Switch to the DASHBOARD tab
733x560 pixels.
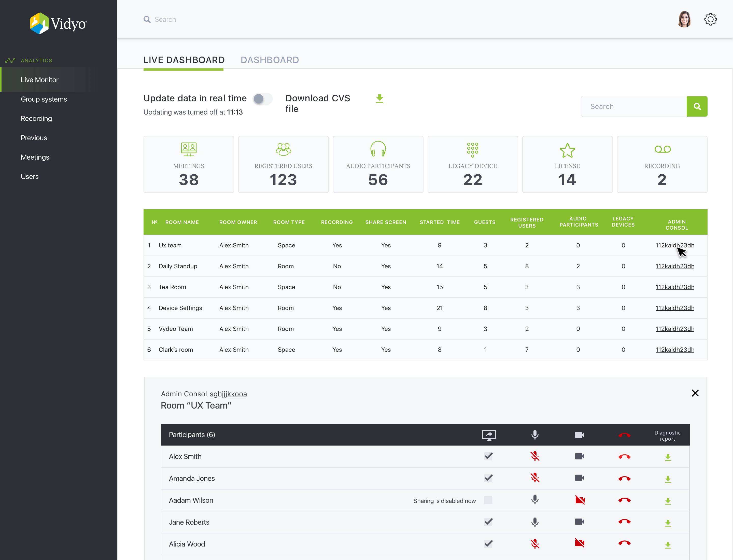click(x=270, y=60)
